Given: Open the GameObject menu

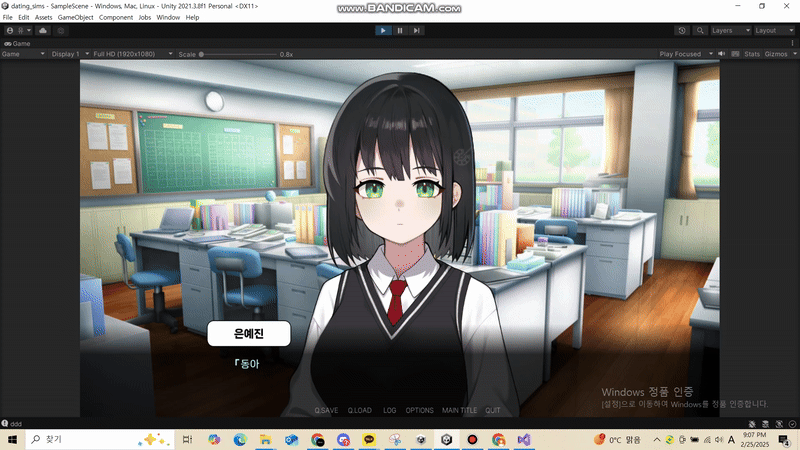Looking at the screenshot, I should [x=76, y=17].
